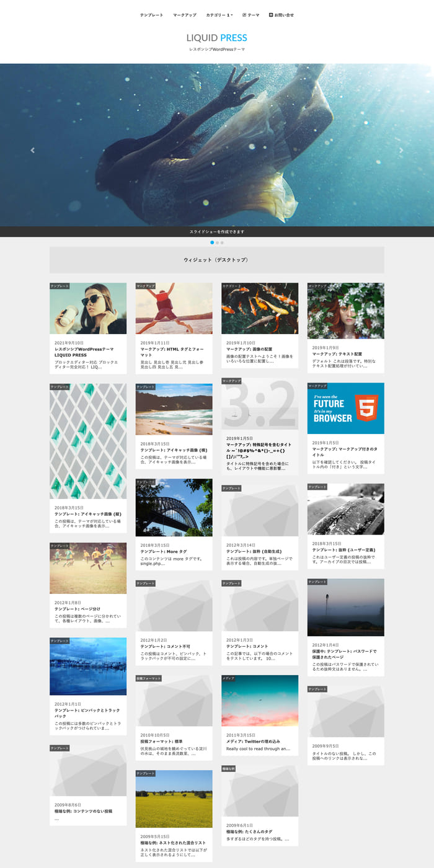Open the テンプレート: More タグ post link
The image size is (434, 868).
[163, 551]
